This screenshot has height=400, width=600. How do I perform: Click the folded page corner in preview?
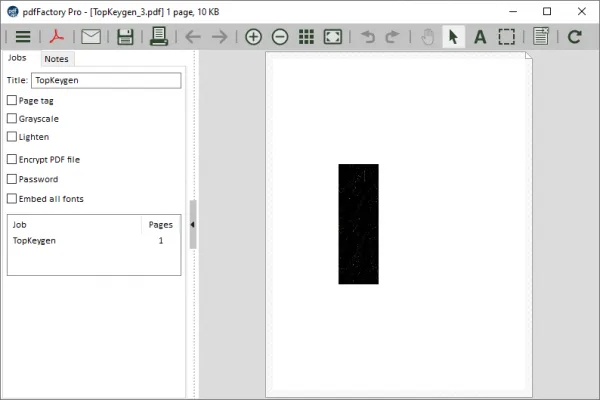(528, 56)
